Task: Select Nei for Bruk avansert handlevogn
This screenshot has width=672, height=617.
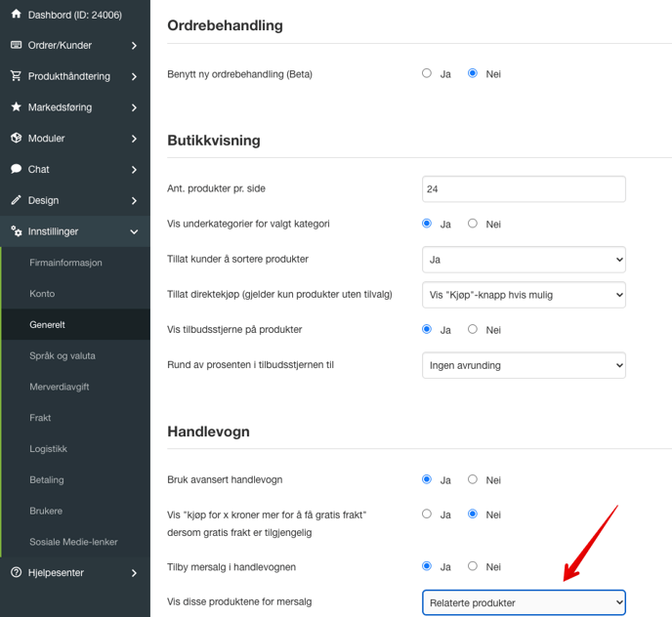Action: [x=473, y=479]
